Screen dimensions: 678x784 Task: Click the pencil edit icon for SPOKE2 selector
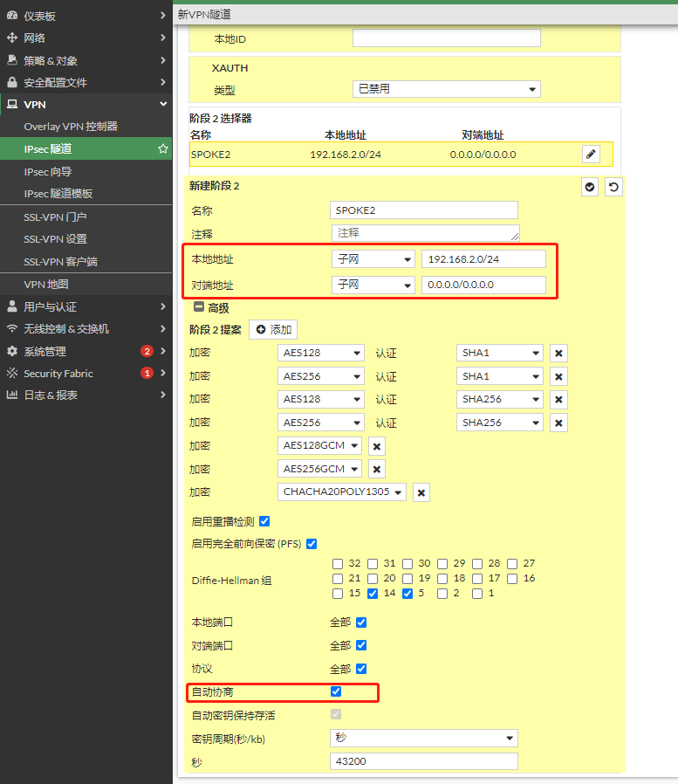[591, 154]
